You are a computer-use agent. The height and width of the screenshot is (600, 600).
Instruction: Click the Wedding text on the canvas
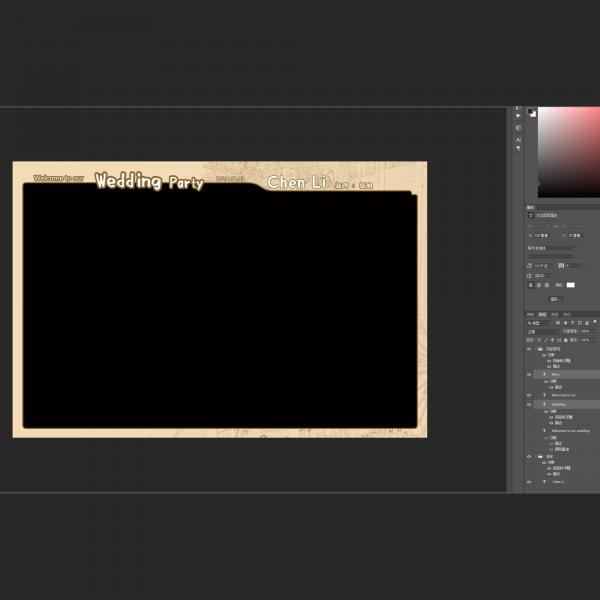pos(128,181)
